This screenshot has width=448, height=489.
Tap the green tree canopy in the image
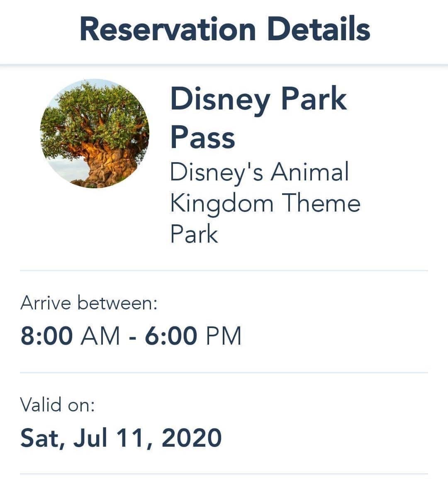coord(94,112)
